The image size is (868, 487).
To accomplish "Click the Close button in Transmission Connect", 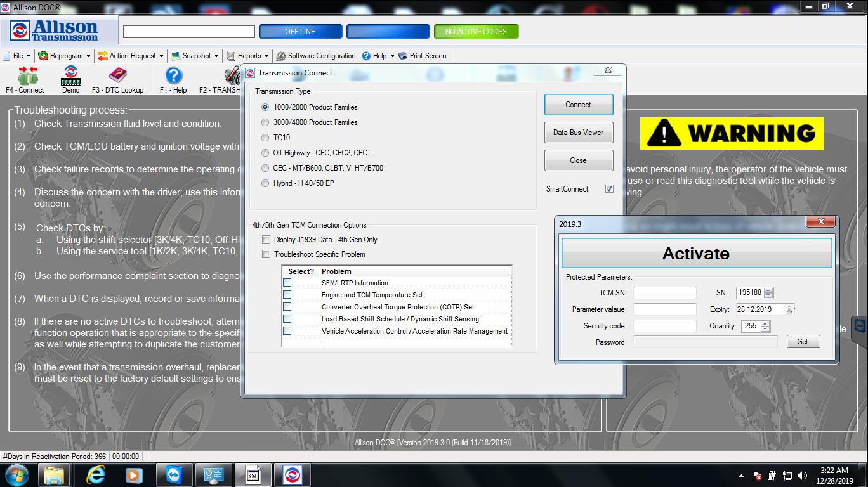I will tap(578, 160).
